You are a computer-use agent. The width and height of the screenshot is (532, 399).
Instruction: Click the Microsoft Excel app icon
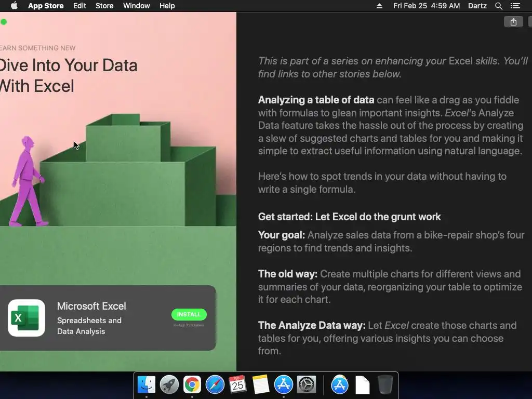coord(26,318)
